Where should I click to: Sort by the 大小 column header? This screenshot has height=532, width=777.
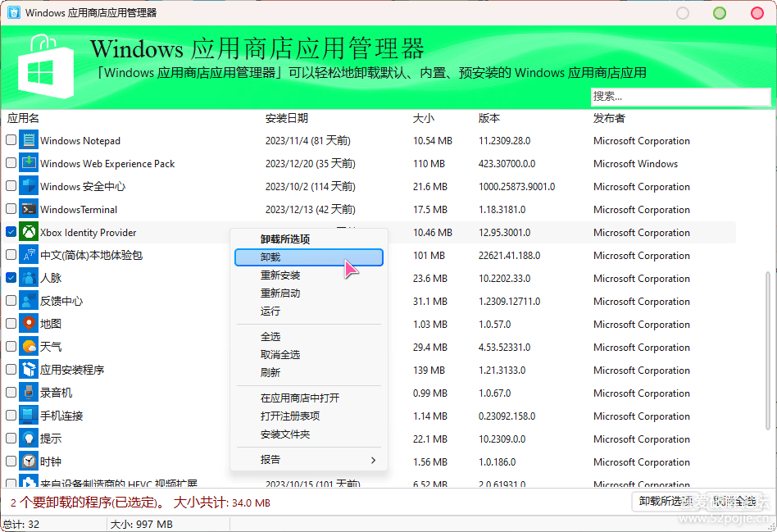point(424,118)
